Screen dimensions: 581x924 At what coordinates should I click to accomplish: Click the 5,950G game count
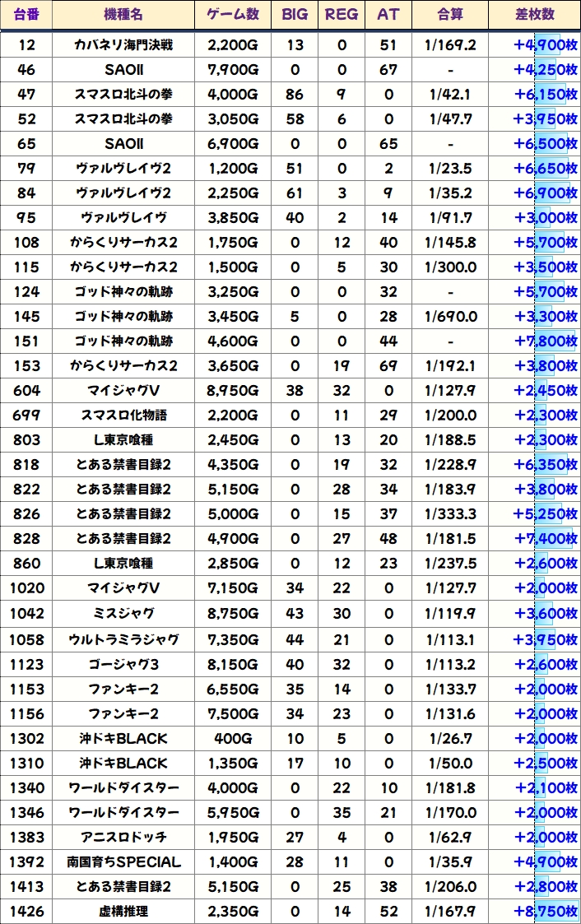233,813
